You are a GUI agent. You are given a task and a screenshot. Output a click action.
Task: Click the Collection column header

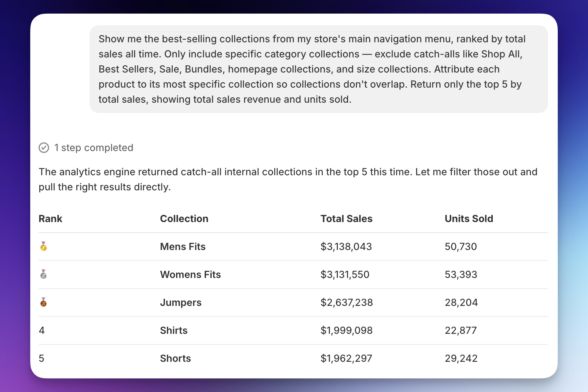point(184,219)
